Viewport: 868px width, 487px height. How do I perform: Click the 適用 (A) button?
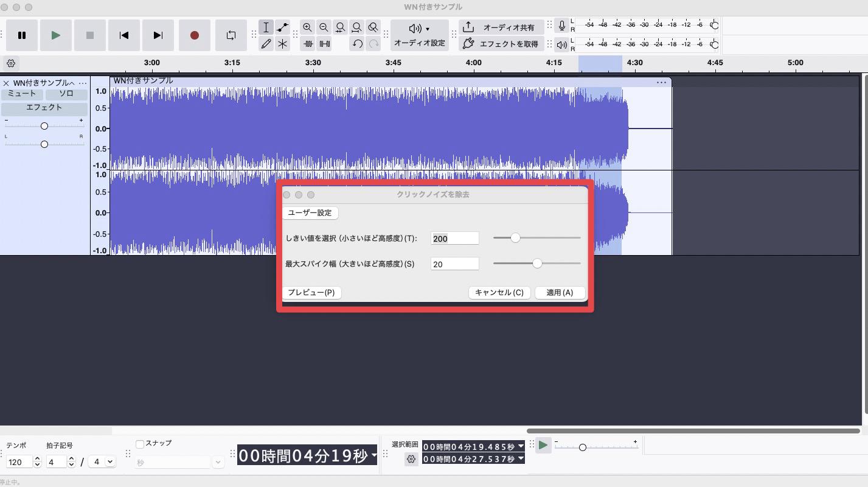click(560, 293)
